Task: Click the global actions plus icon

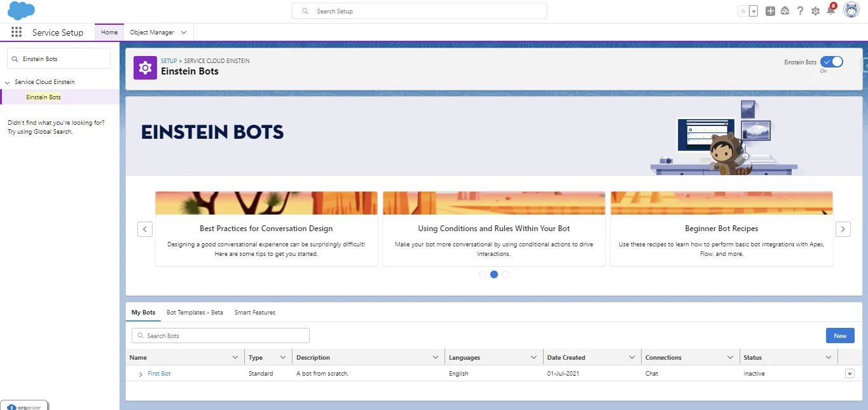Action: pyautogui.click(x=769, y=11)
